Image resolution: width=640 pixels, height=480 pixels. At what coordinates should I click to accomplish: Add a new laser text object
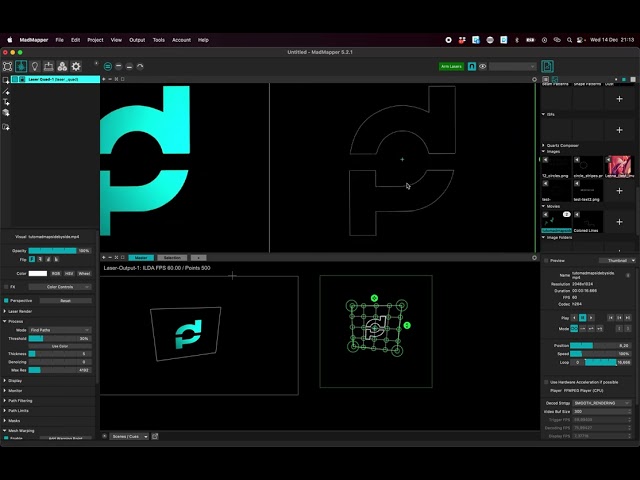coord(6,102)
